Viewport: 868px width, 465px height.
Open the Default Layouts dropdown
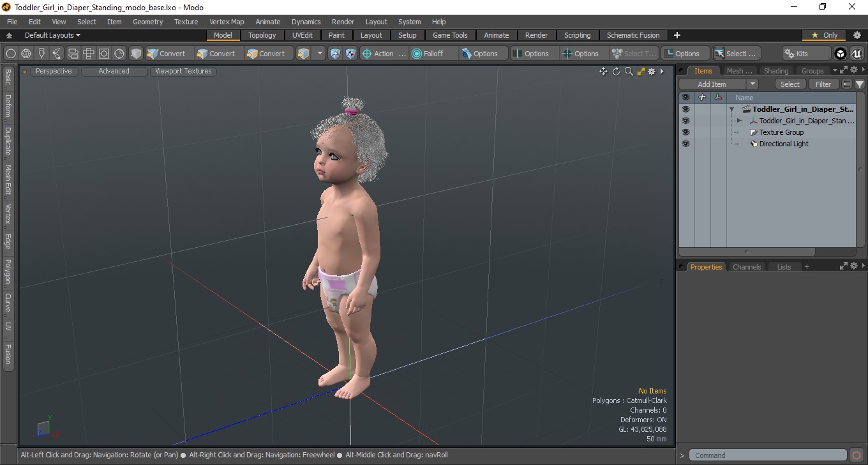[52, 35]
